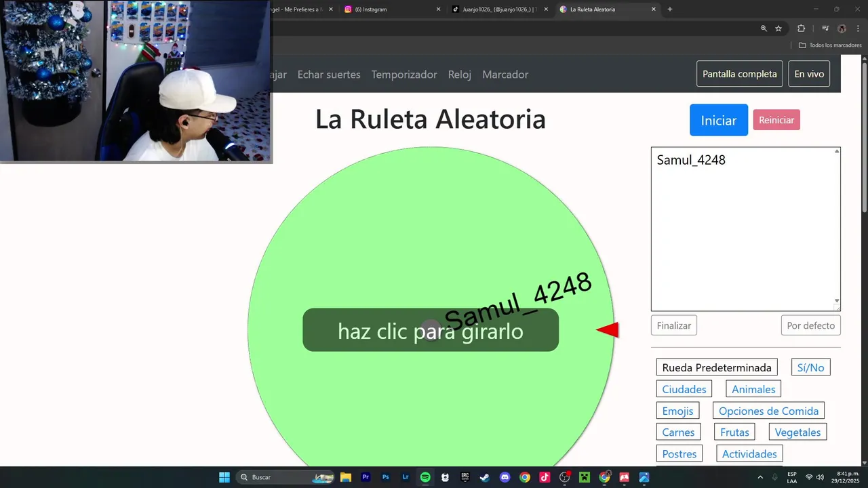Open Discord from the taskbar

coord(505,477)
